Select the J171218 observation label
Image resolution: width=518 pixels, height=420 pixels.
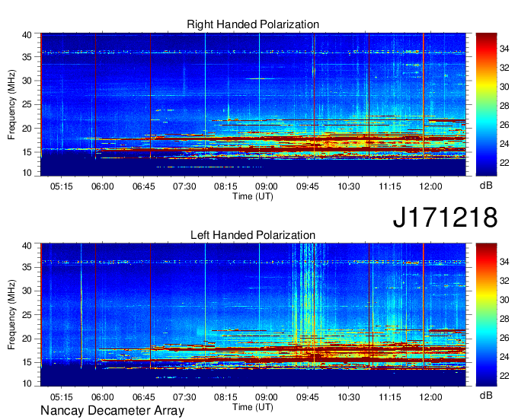pyautogui.click(x=445, y=217)
